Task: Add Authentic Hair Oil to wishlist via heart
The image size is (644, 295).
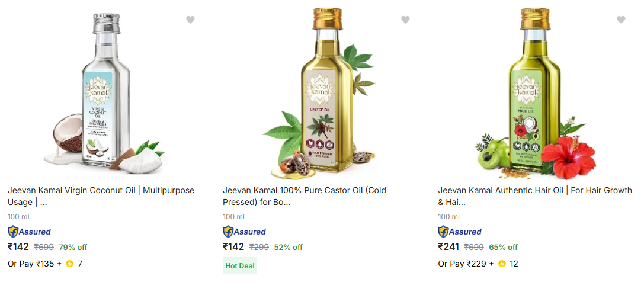Action: click(x=621, y=20)
